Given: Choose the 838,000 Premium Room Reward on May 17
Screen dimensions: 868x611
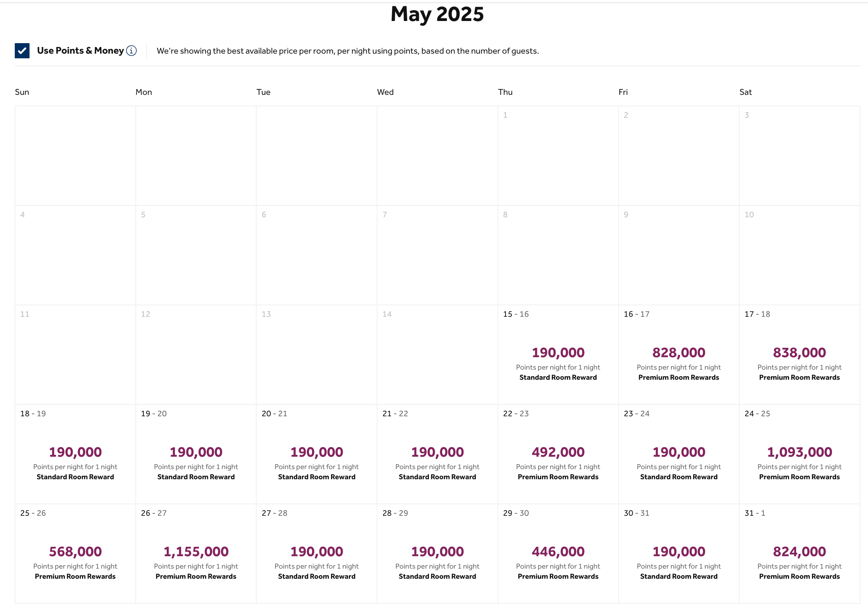Looking at the screenshot, I should (x=799, y=356).
